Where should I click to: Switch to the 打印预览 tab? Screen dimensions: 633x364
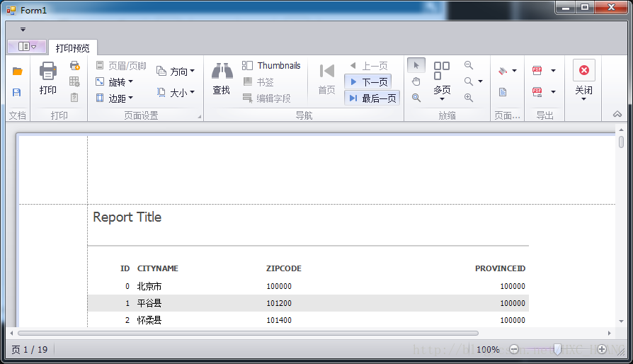[x=72, y=48]
